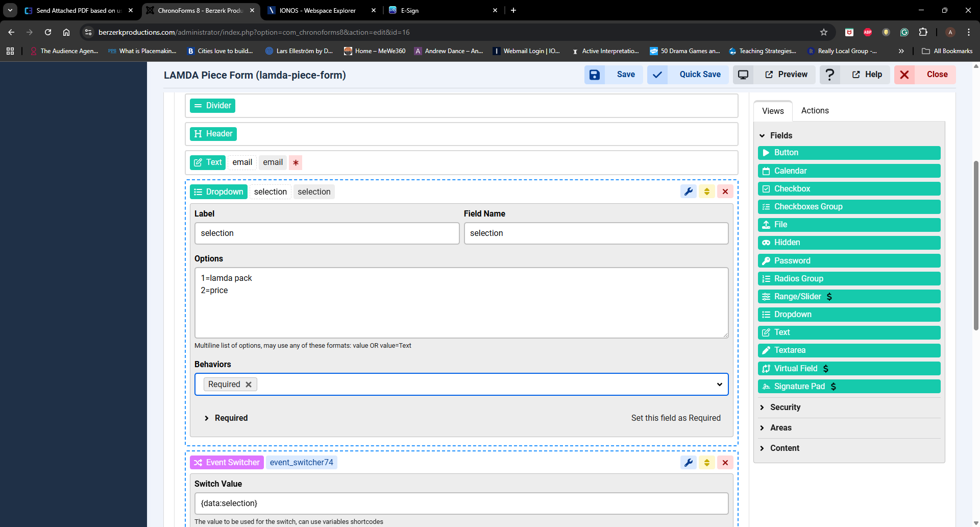The width and height of the screenshot is (980, 527).
Task: Click the question mark Help icon
Action: pos(830,75)
